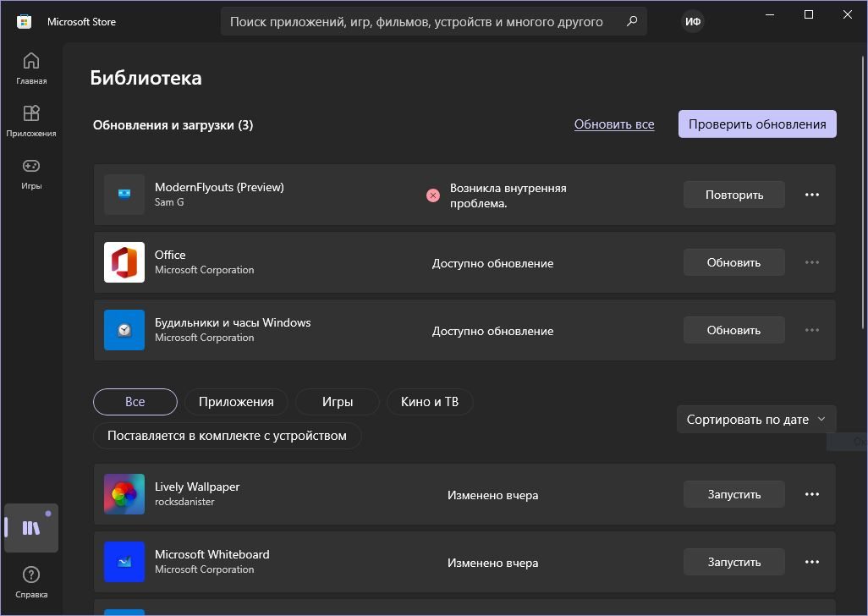Click the Обновления и загрузки (3) heading

coord(173,125)
